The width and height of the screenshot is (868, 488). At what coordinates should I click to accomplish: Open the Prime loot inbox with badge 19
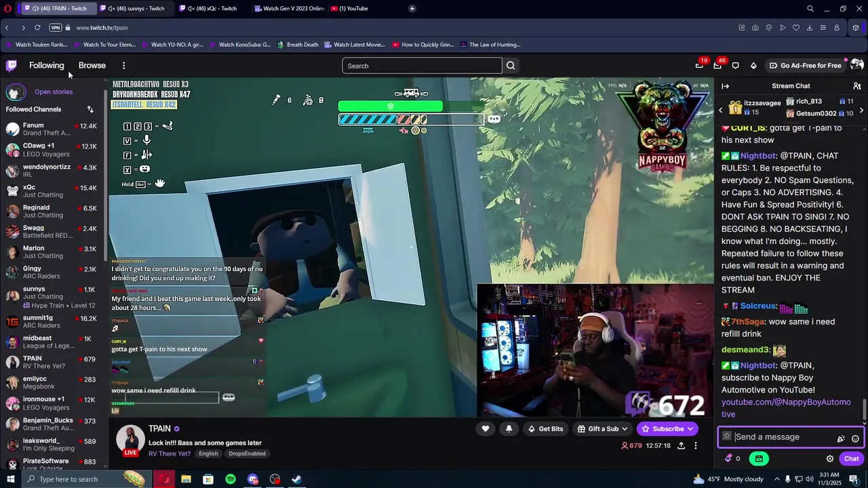699,65
